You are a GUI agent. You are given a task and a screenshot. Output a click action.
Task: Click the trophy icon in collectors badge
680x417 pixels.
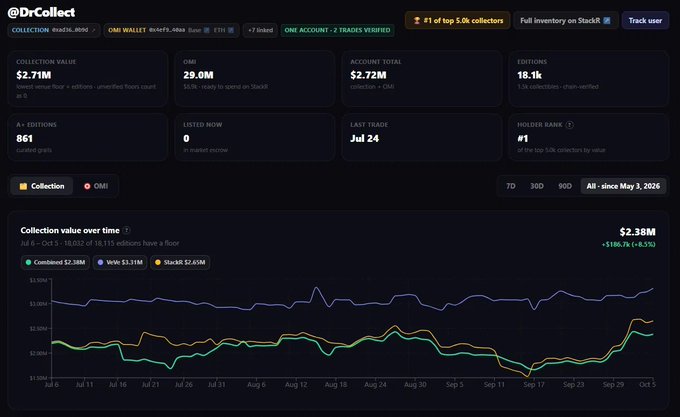(416, 20)
